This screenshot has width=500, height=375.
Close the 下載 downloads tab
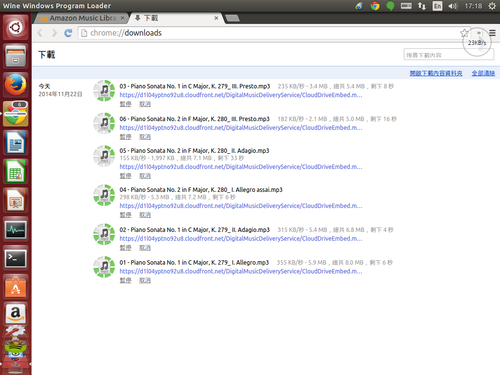pos(216,18)
